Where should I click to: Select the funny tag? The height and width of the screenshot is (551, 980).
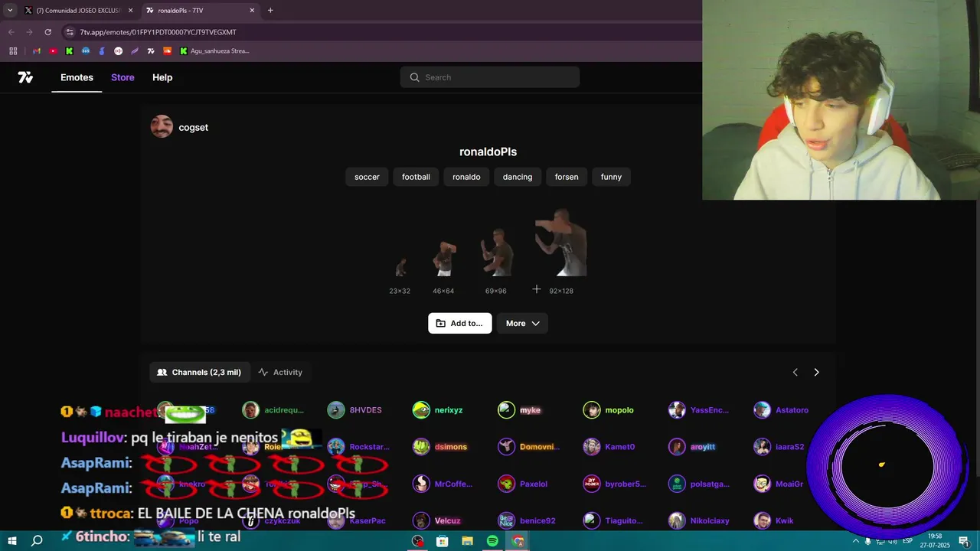pyautogui.click(x=611, y=177)
